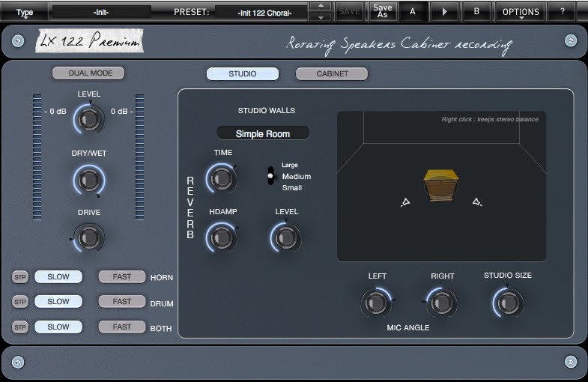This screenshot has height=382, width=588.
Task: Click the Save As button
Action: coord(383,12)
